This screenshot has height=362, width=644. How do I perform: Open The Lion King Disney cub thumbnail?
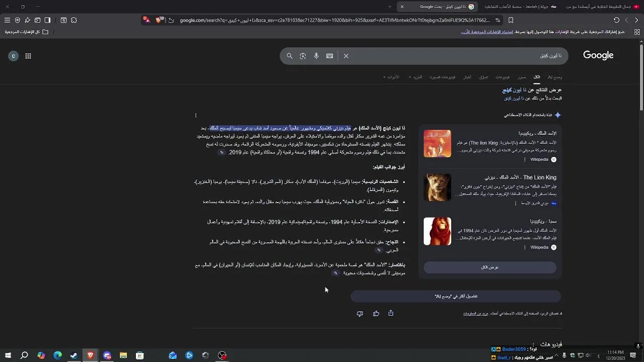(437, 187)
